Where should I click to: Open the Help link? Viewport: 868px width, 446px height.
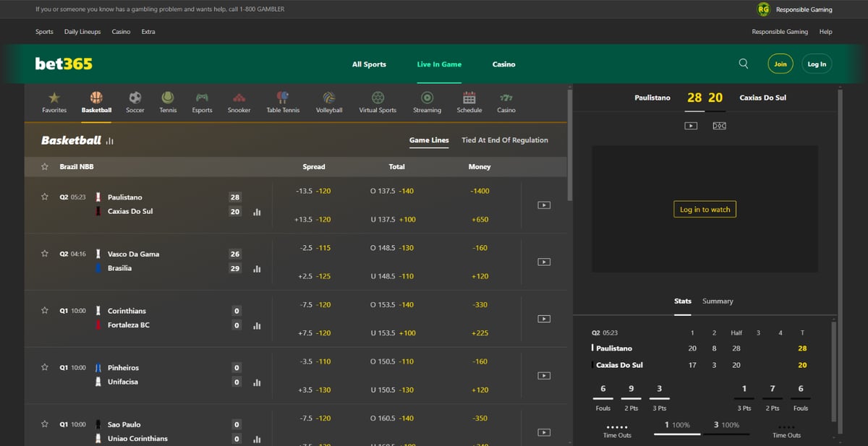[825, 32]
